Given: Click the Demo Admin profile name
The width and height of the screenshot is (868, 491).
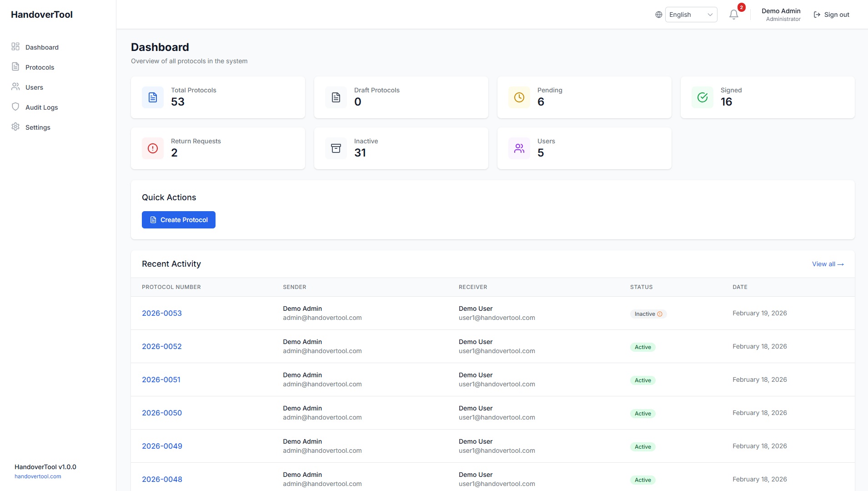Looking at the screenshot, I should [781, 11].
